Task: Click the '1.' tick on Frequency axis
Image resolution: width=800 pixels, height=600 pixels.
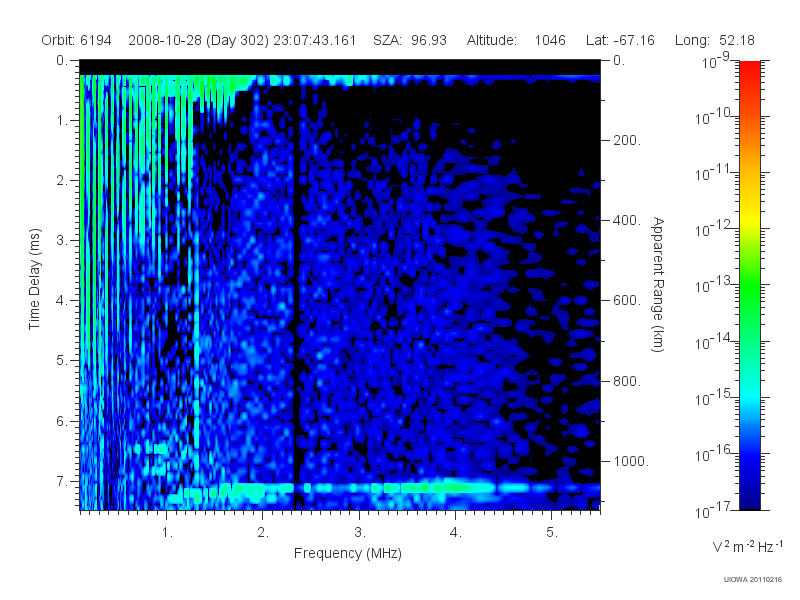Action: point(167,533)
